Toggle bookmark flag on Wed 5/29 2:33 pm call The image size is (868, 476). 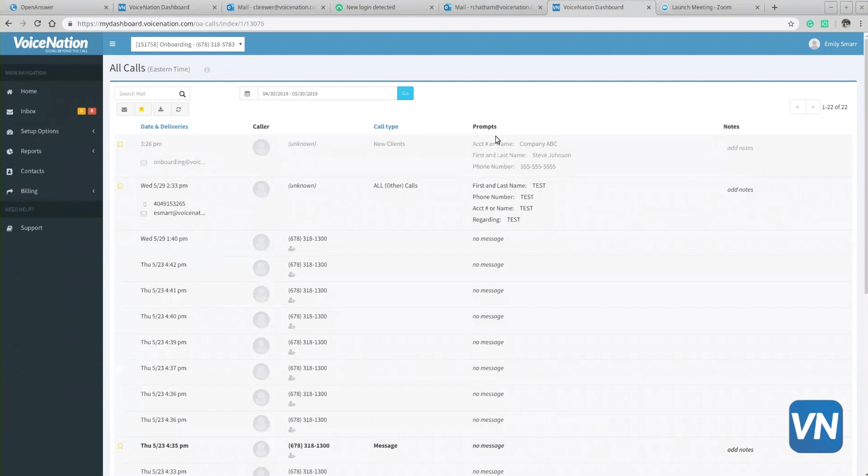click(120, 186)
